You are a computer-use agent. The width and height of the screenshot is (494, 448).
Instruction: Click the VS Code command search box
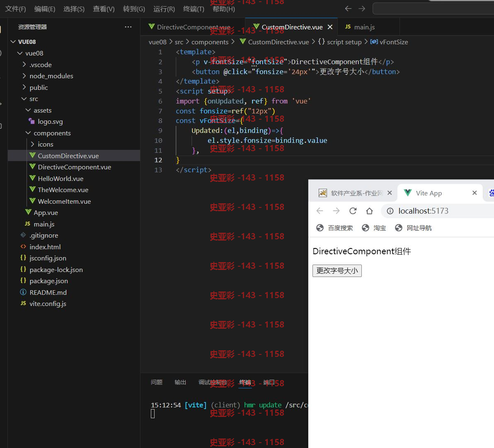click(x=433, y=9)
